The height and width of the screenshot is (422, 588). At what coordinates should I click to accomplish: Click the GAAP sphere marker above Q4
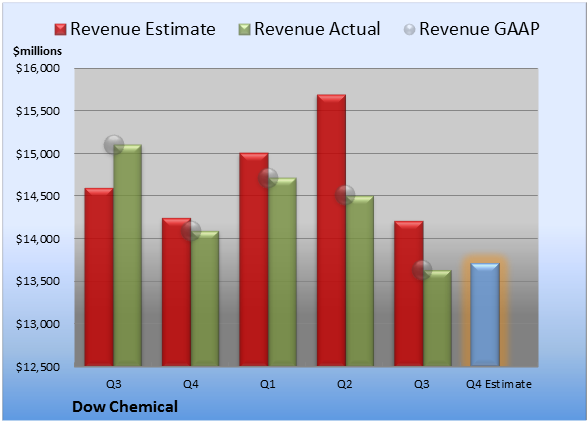click(x=191, y=231)
